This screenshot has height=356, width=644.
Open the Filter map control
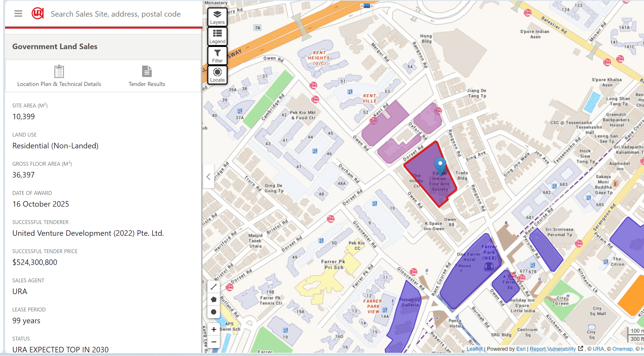point(217,55)
